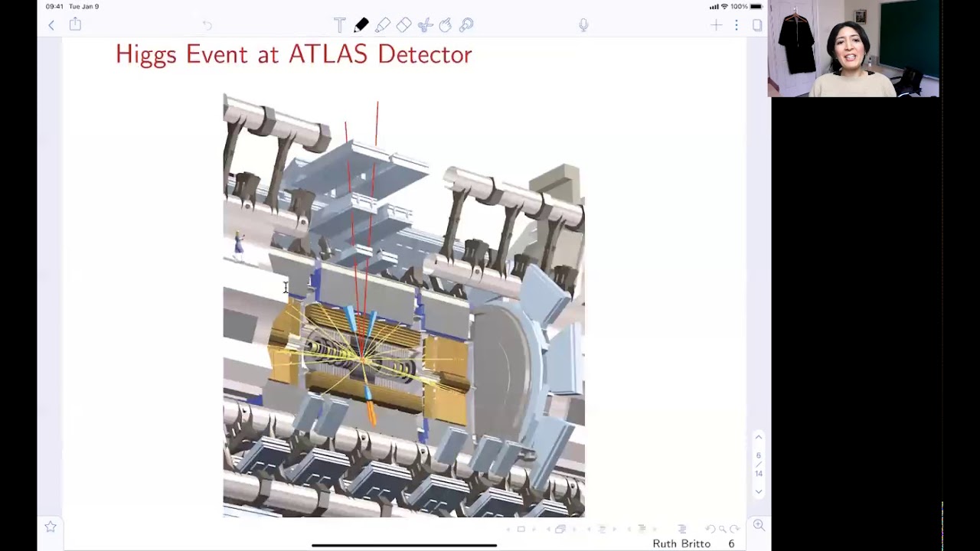
Task: Select the black Pen tool
Action: (x=361, y=25)
